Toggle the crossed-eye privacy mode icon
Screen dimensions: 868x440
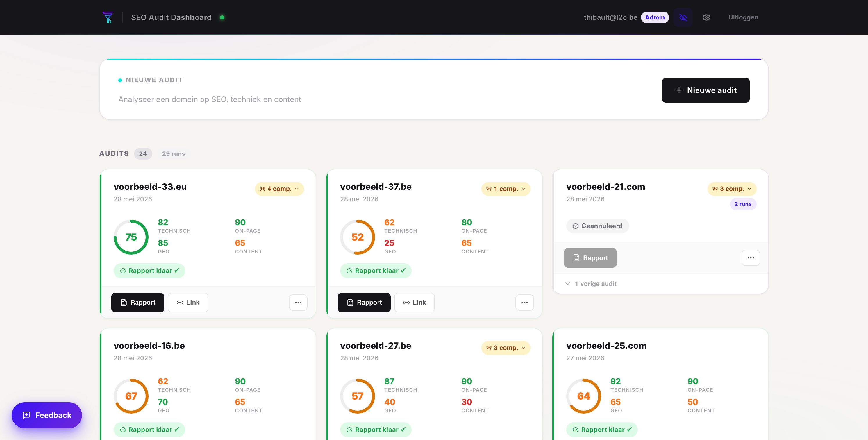coord(683,17)
